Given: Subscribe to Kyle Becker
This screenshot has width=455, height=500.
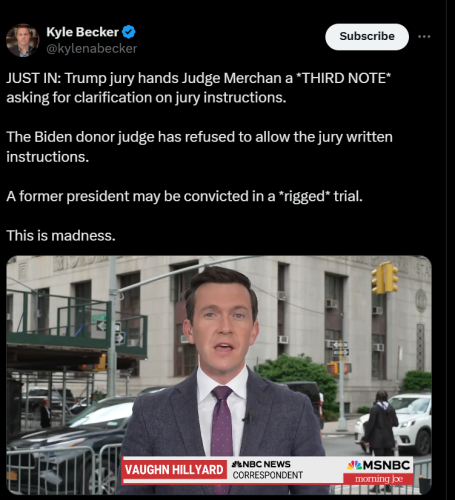Looking at the screenshot, I should [367, 37].
